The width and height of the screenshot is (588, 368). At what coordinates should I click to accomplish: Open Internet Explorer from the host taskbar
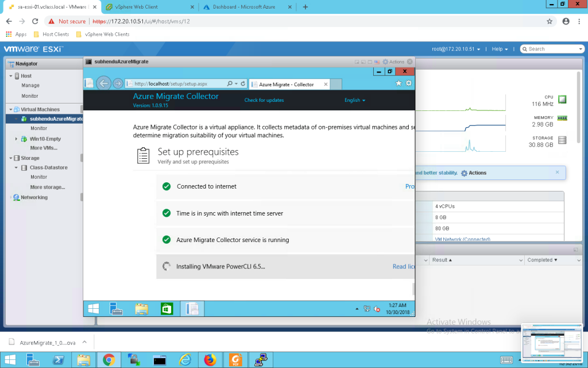click(185, 360)
